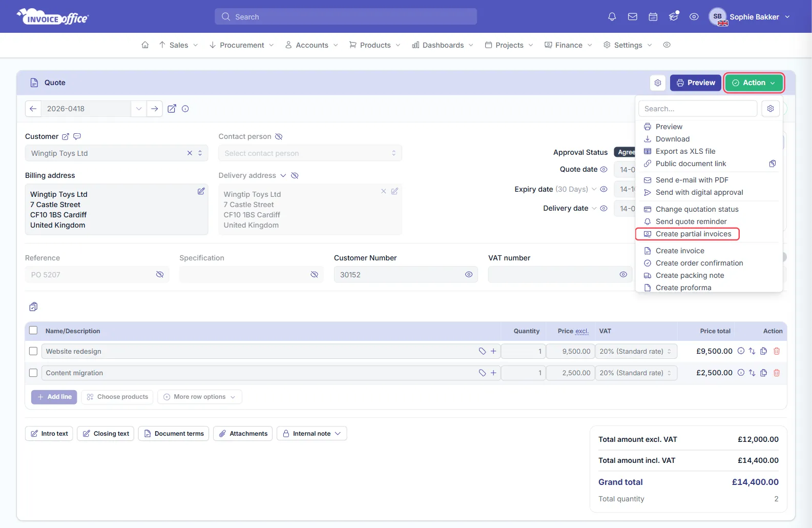Choose Create partial invoices from Action menu

(x=688, y=234)
